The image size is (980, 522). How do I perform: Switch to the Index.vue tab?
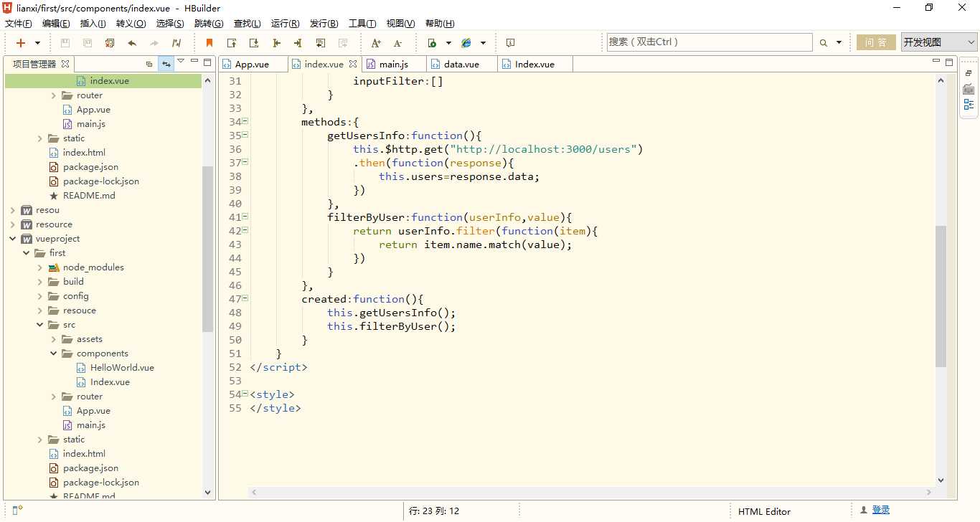click(x=534, y=64)
